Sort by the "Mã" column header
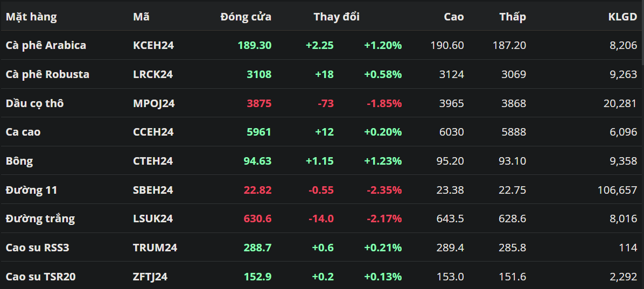This screenshot has height=289, width=644. (x=141, y=17)
